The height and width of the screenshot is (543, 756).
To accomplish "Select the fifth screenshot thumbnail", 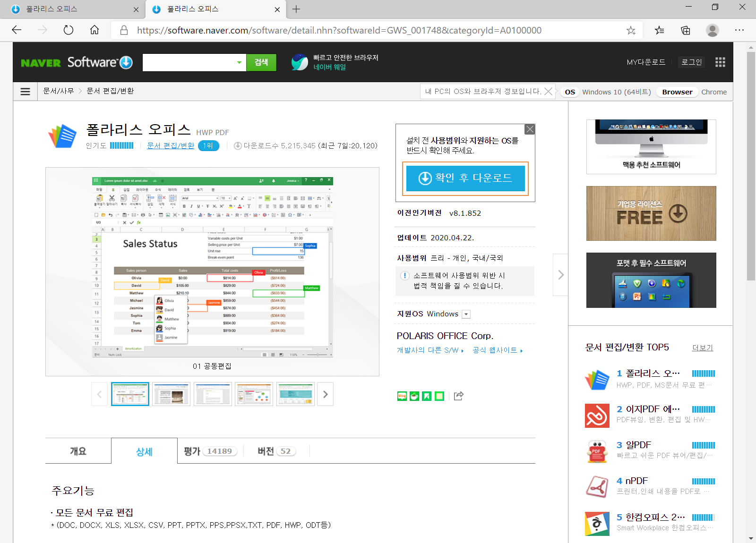I will tap(296, 394).
